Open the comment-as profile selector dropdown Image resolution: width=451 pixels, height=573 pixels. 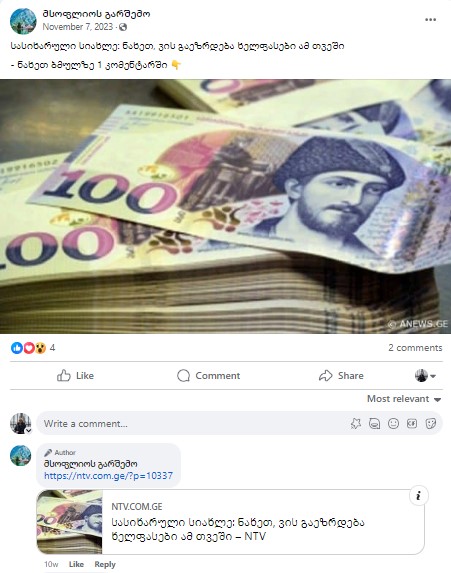tap(425, 376)
